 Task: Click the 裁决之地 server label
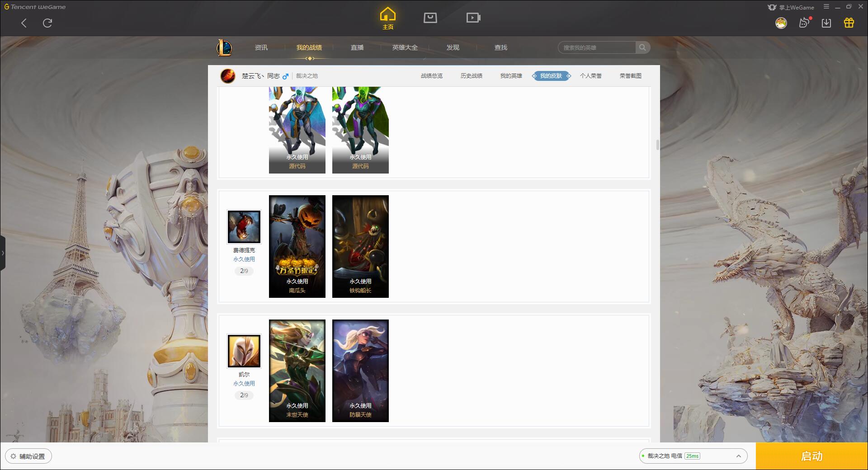(307, 76)
